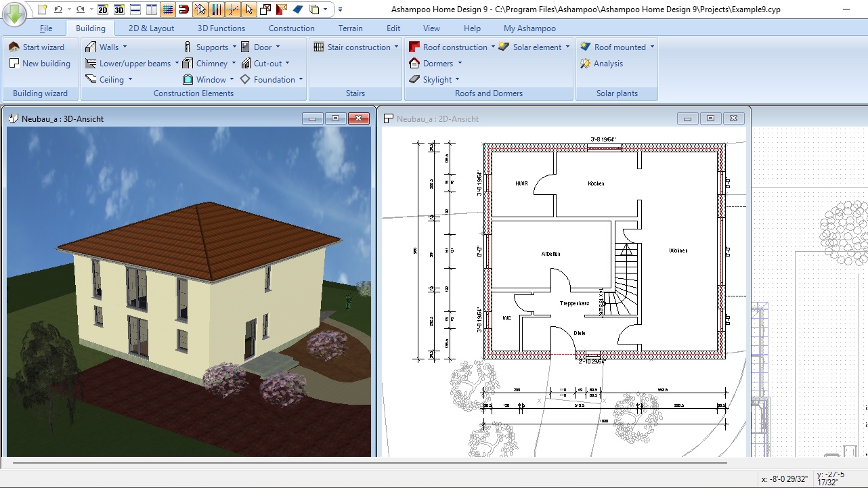Select the Walls tool
The height and width of the screenshot is (488, 868).
coord(108,46)
